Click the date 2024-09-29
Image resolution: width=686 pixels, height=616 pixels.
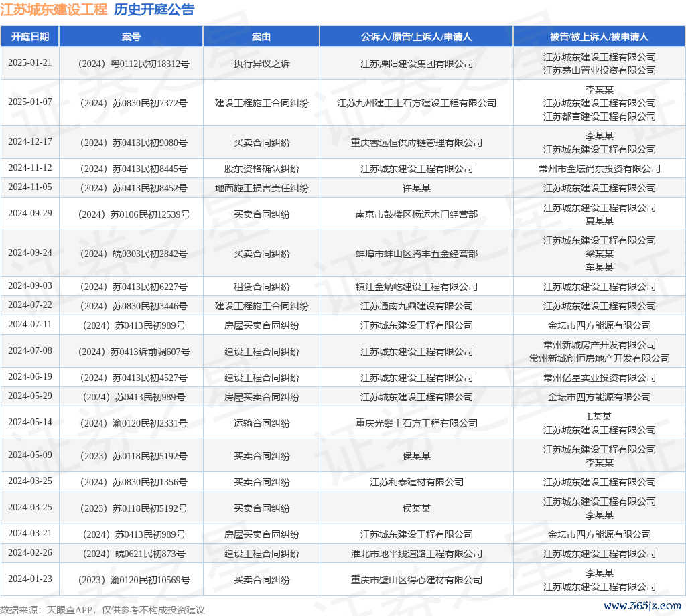click(x=29, y=214)
